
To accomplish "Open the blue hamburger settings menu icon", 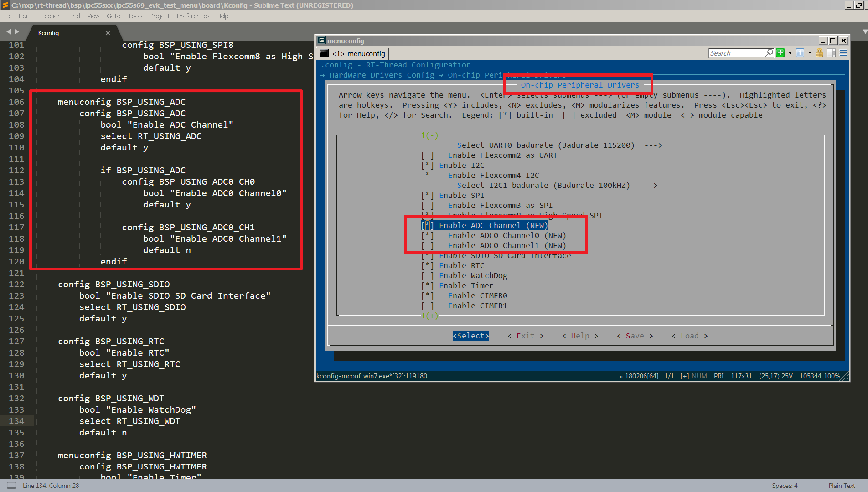I will point(843,53).
